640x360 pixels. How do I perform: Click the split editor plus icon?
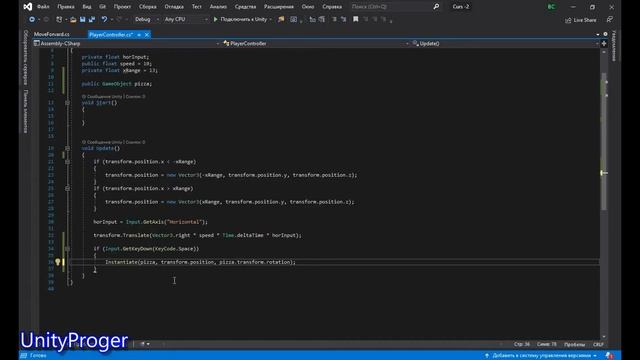click(x=604, y=43)
